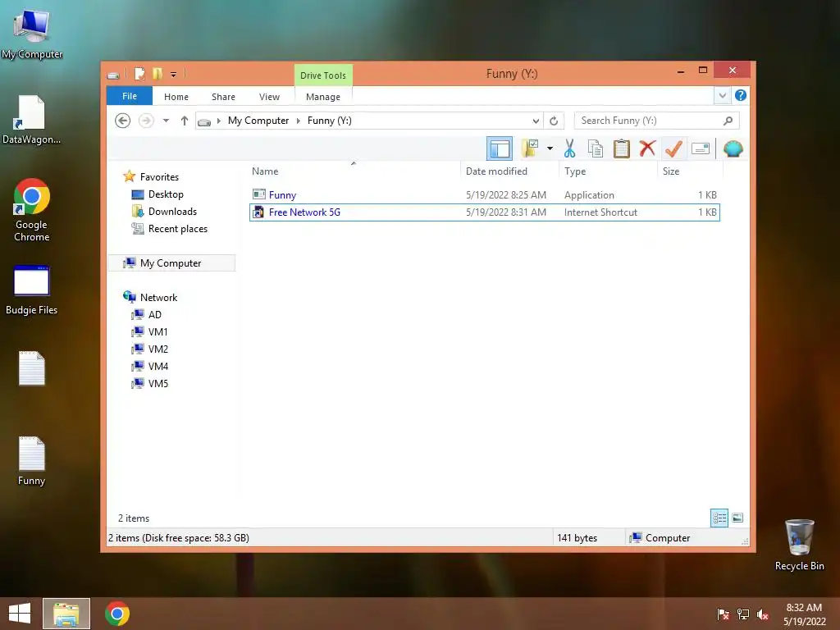Open Recent places in the navigation pane
This screenshot has width=840, height=630.
pos(178,229)
